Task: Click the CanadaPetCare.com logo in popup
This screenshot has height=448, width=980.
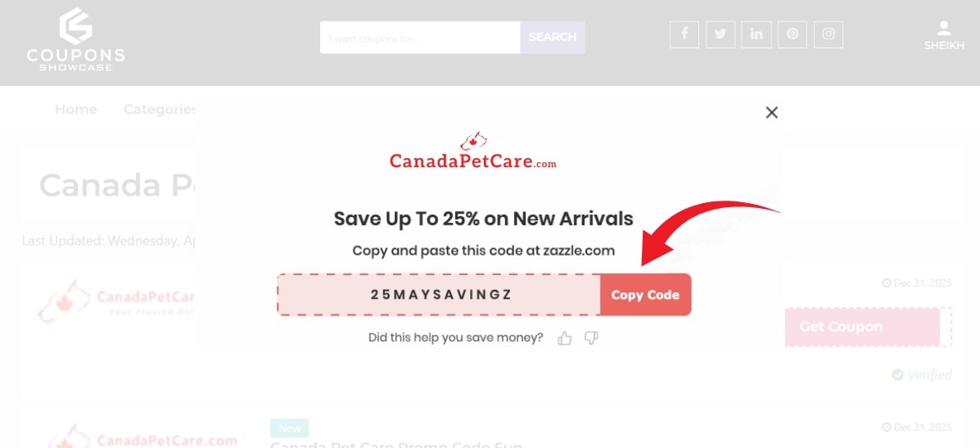Action: click(472, 152)
